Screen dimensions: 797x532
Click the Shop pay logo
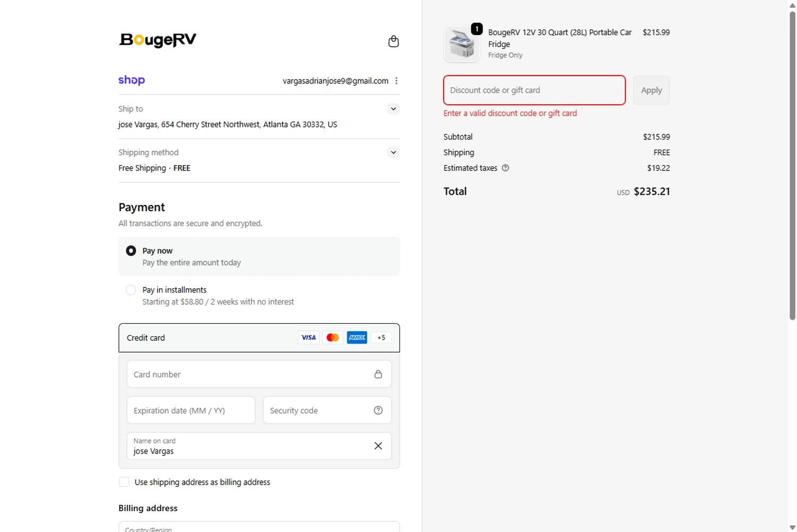(131, 80)
